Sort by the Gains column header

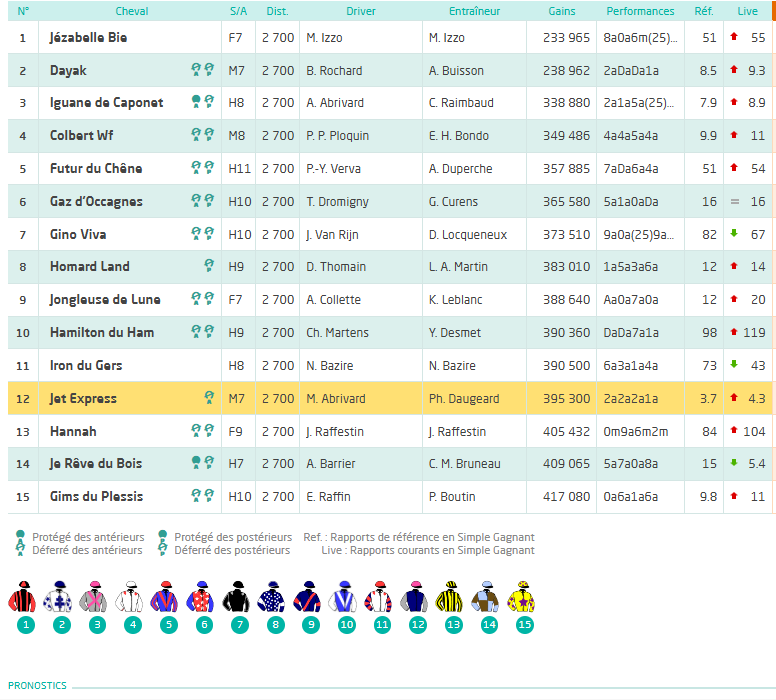pyautogui.click(x=562, y=11)
